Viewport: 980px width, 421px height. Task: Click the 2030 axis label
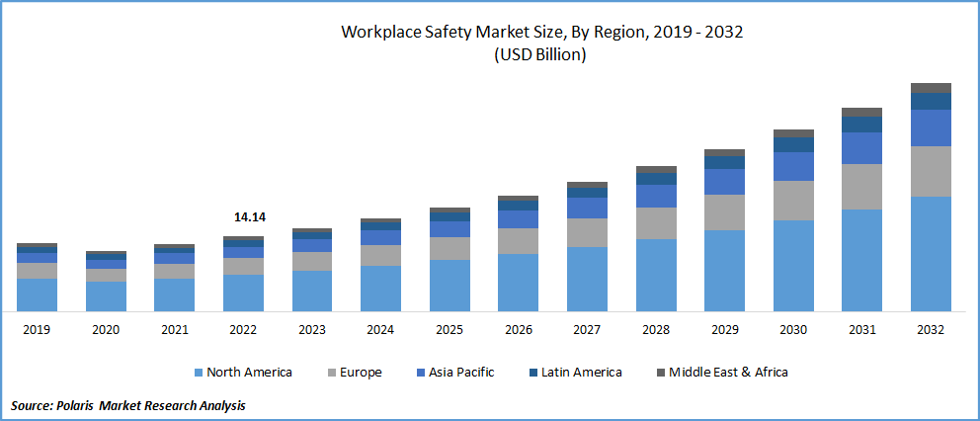coord(793,330)
